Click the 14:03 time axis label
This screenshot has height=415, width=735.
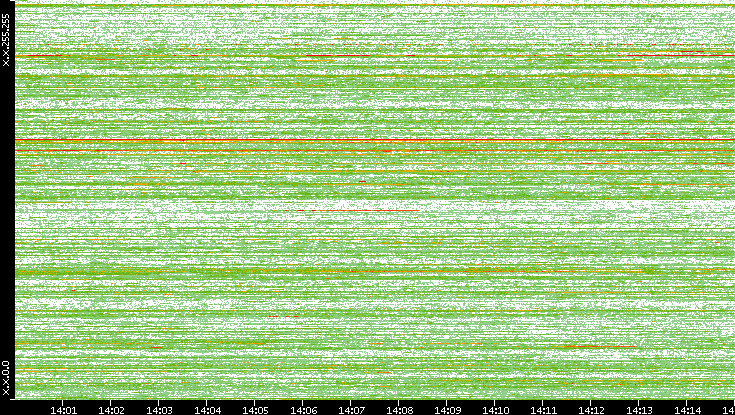tap(159, 410)
